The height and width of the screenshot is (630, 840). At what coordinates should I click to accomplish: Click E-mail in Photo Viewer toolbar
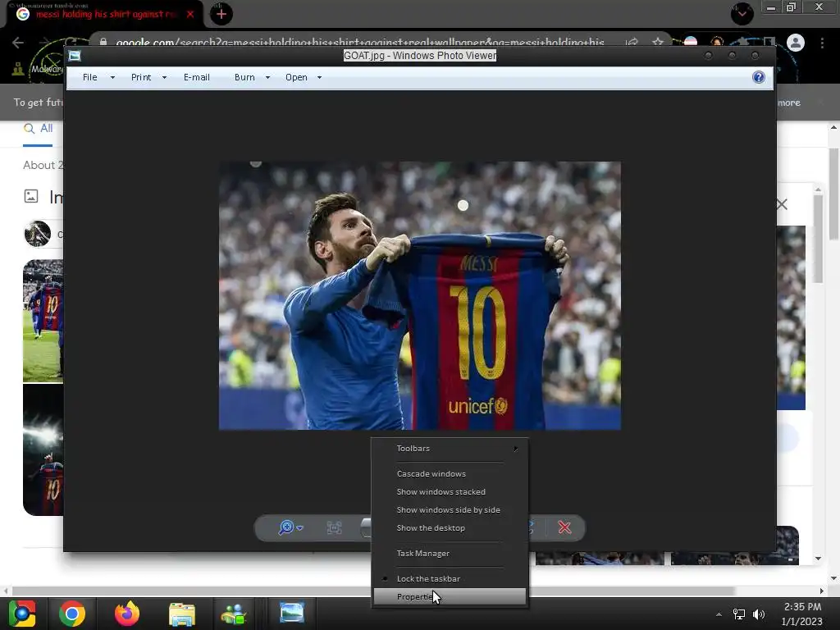tap(197, 77)
